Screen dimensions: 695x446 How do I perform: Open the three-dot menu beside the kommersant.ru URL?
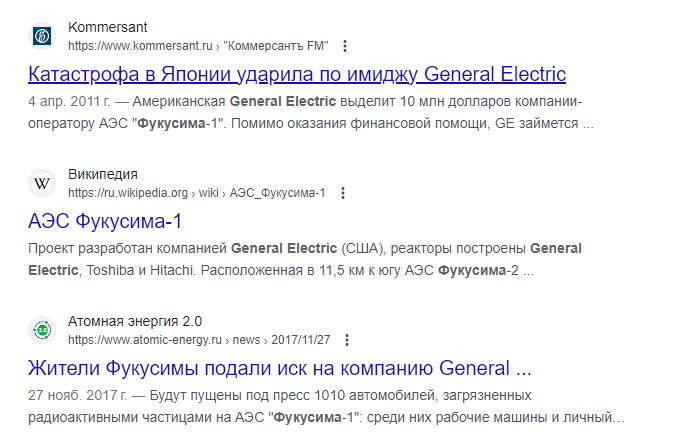point(345,46)
